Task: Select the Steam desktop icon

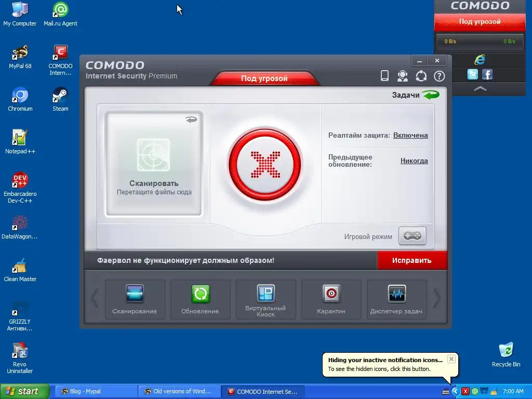Action: [x=60, y=99]
